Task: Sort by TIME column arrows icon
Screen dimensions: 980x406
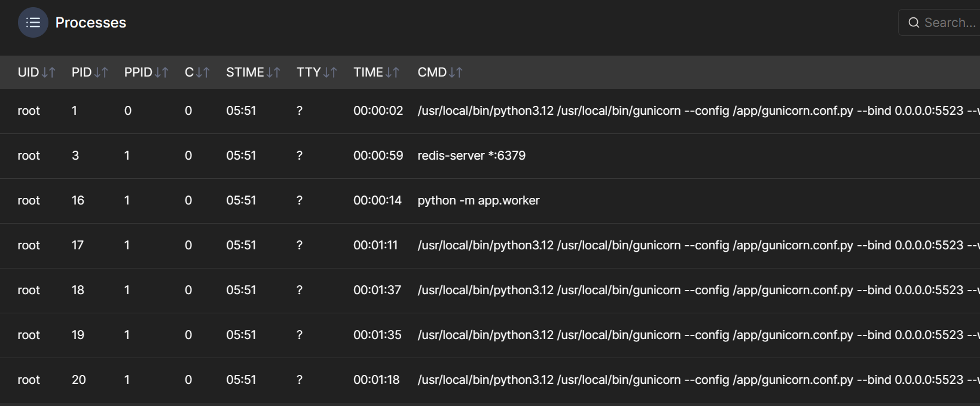Action: [x=392, y=72]
